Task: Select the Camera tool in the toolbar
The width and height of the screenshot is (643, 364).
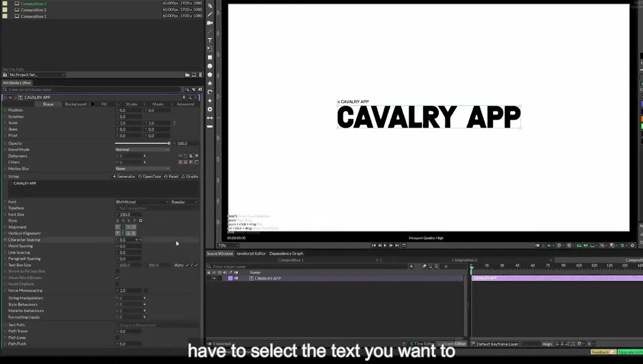Action: pos(210,23)
